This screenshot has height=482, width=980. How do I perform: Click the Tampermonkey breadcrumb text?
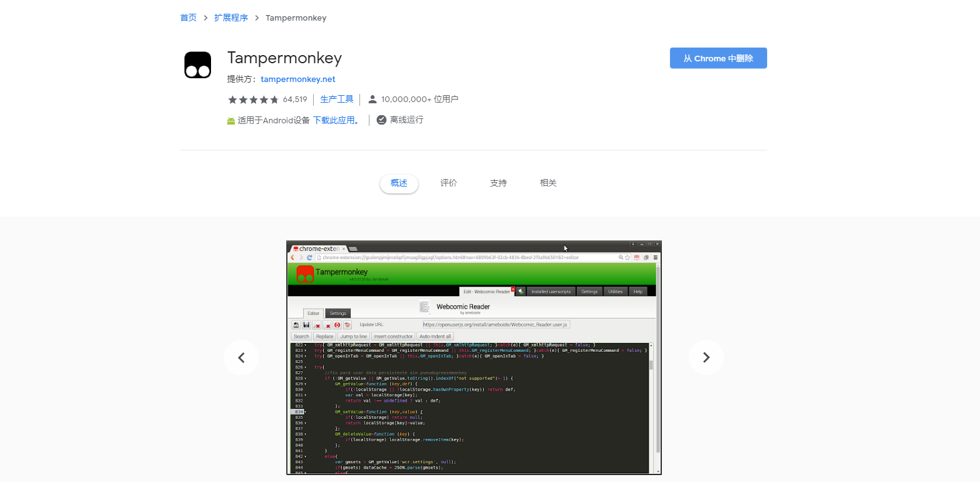click(x=296, y=18)
